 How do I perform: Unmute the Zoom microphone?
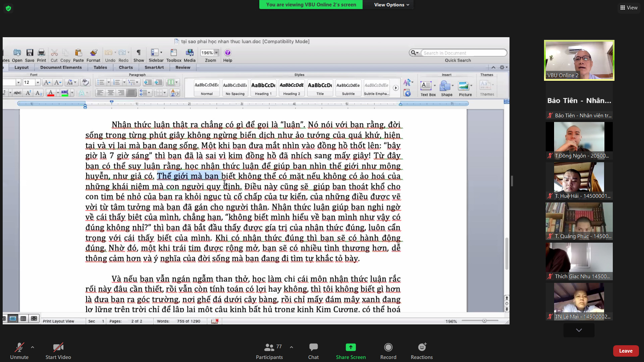point(19,351)
